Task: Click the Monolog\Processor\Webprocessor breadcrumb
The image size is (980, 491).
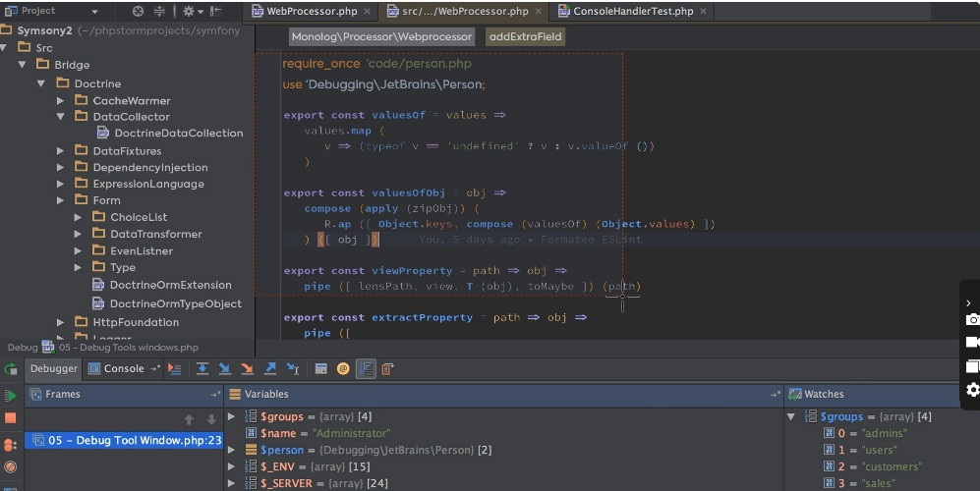Action: (x=381, y=36)
